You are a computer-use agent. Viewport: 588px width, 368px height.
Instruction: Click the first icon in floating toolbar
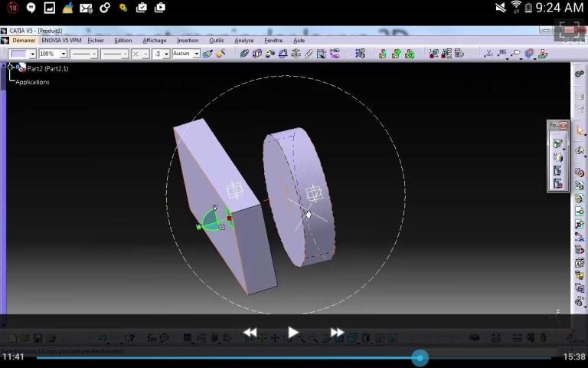coord(557,143)
